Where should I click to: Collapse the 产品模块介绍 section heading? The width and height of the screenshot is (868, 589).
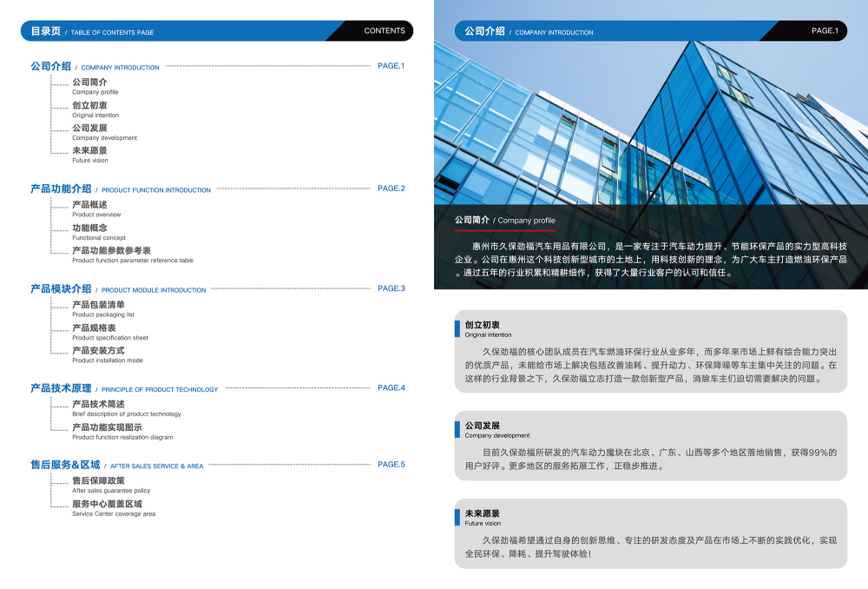point(61,288)
